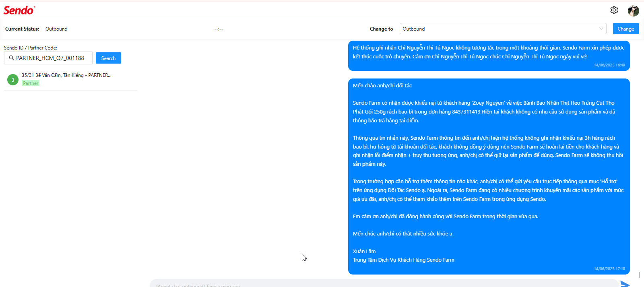
Task: Click 'Trung Tâm Dịch Vụ Khách Hàng Sendo Farm' line
Action: [x=404, y=260]
